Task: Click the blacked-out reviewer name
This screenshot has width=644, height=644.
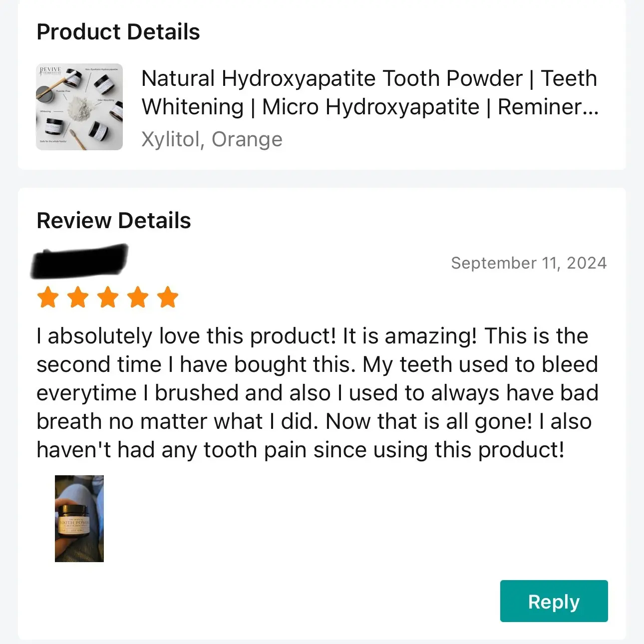Action: click(x=80, y=261)
